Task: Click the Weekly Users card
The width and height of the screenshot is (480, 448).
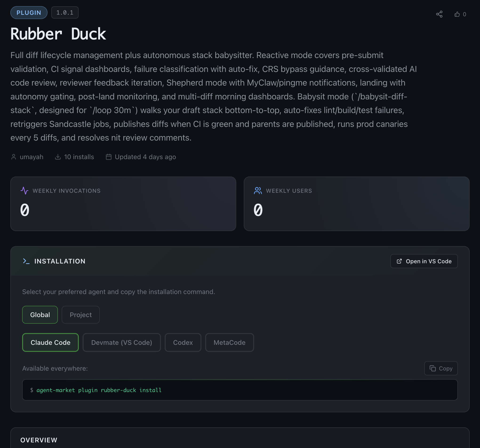Action: (357, 204)
